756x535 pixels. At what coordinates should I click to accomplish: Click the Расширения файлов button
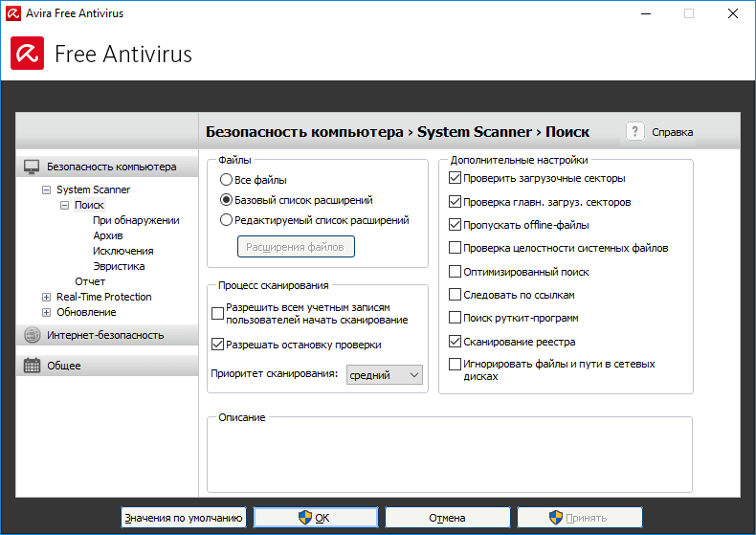tap(296, 246)
